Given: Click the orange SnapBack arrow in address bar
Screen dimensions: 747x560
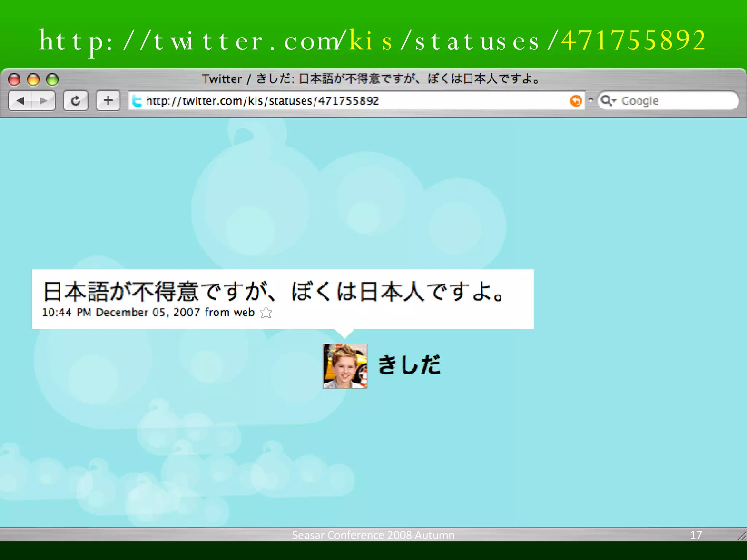Looking at the screenshot, I should coord(575,101).
